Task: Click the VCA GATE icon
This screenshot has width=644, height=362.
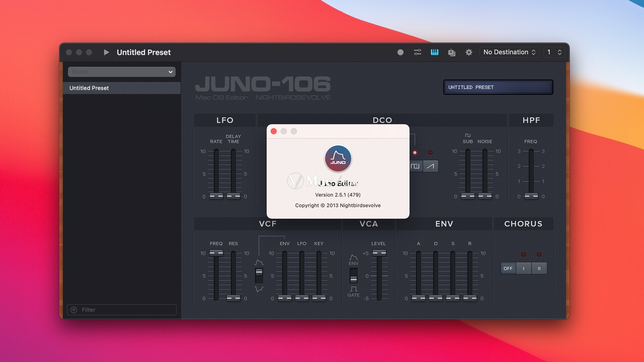Action: point(354,289)
